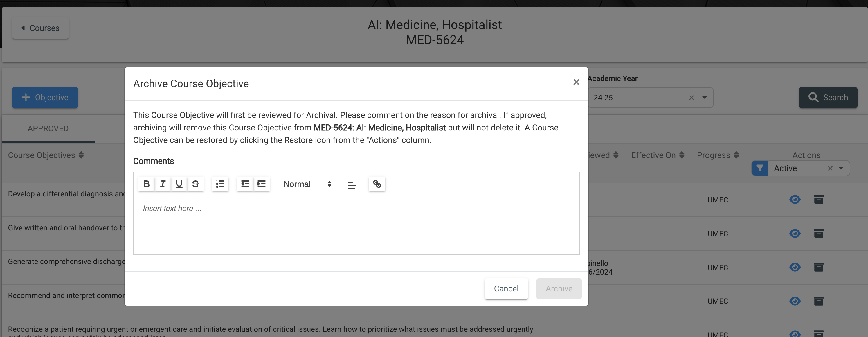Sort by Progress column
The image size is (868, 337).
pyautogui.click(x=718, y=155)
